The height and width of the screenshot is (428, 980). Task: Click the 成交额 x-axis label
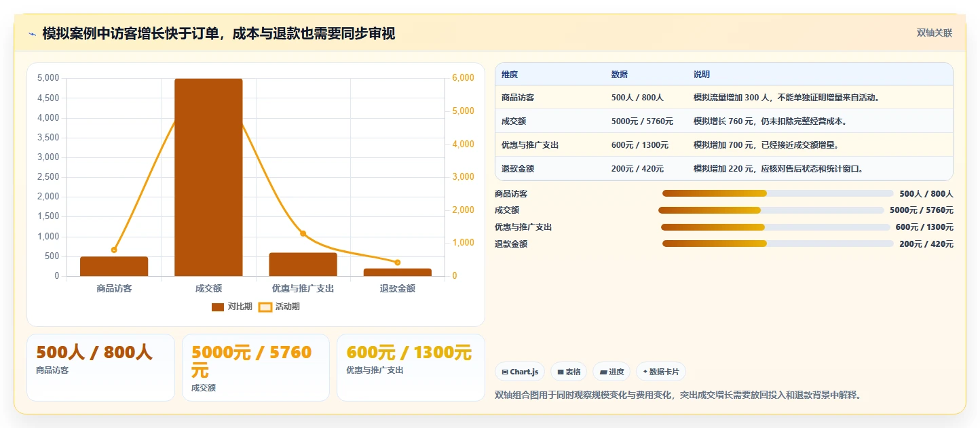coord(208,288)
